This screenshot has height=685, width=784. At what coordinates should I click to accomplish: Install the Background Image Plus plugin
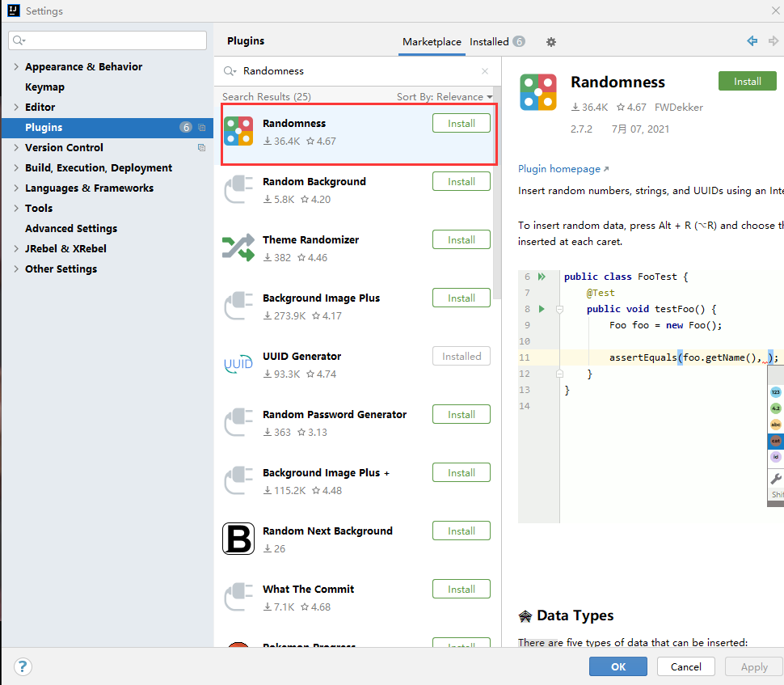click(461, 298)
